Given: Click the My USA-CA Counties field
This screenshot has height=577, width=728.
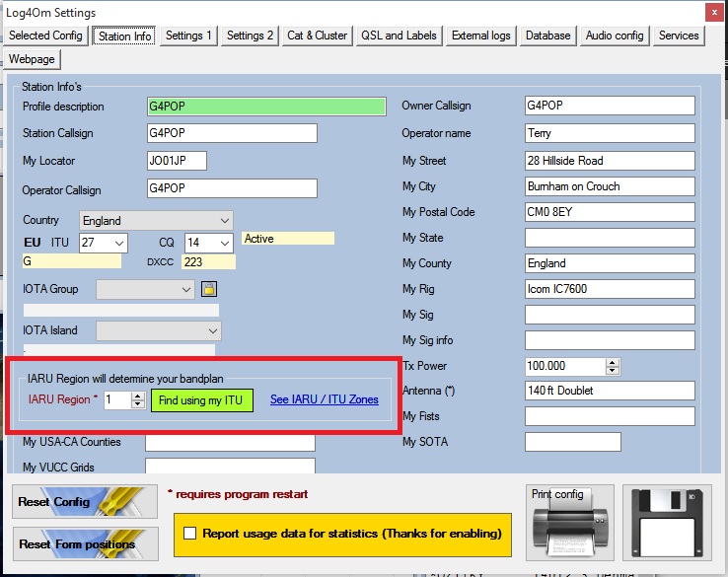Looking at the screenshot, I should [x=230, y=443].
